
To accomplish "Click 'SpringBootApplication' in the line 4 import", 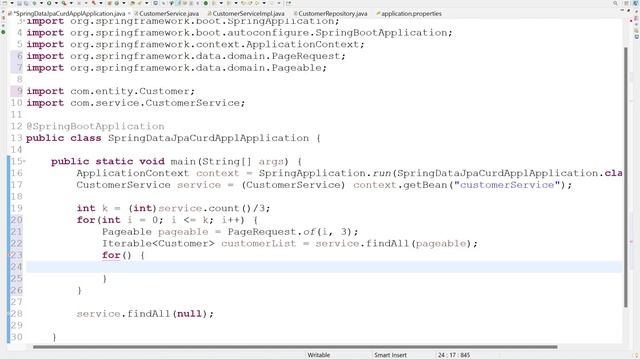I will click(381, 33).
